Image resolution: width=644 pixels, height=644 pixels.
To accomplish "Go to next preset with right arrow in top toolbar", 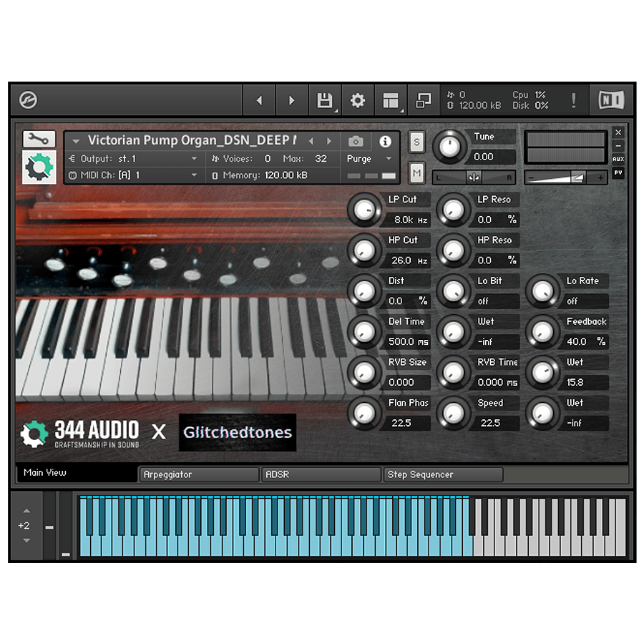I will click(x=292, y=100).
